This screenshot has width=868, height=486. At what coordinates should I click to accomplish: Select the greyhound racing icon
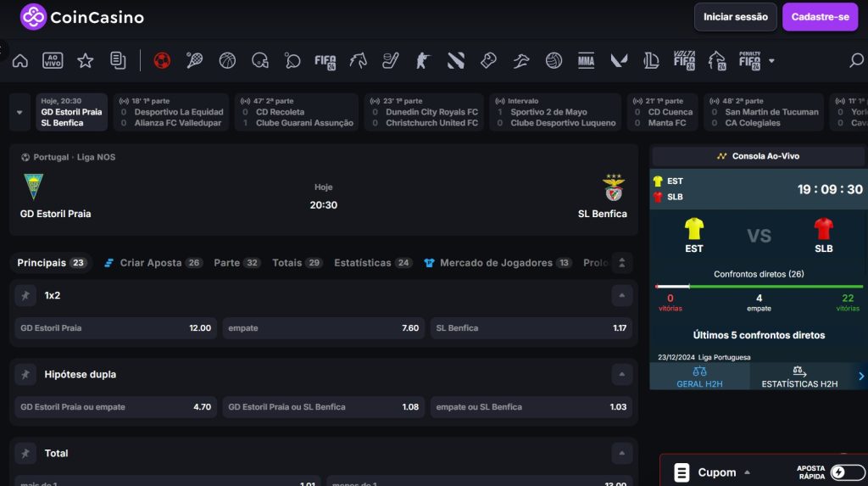(x=521, y=60)
